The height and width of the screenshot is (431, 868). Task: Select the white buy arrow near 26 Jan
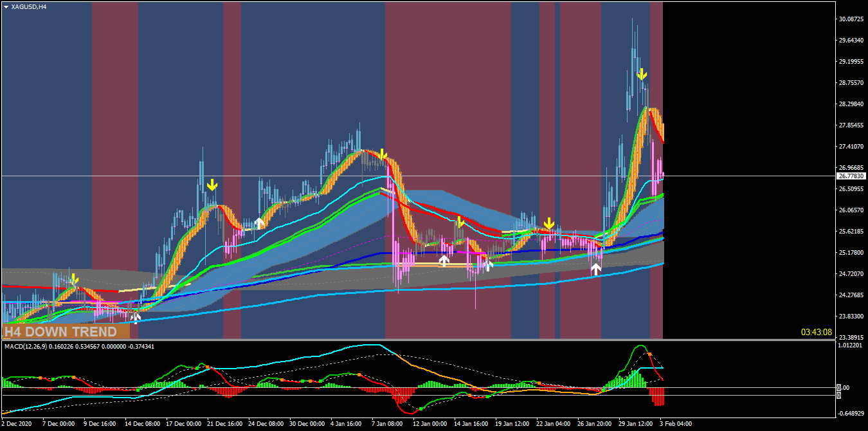596,268
